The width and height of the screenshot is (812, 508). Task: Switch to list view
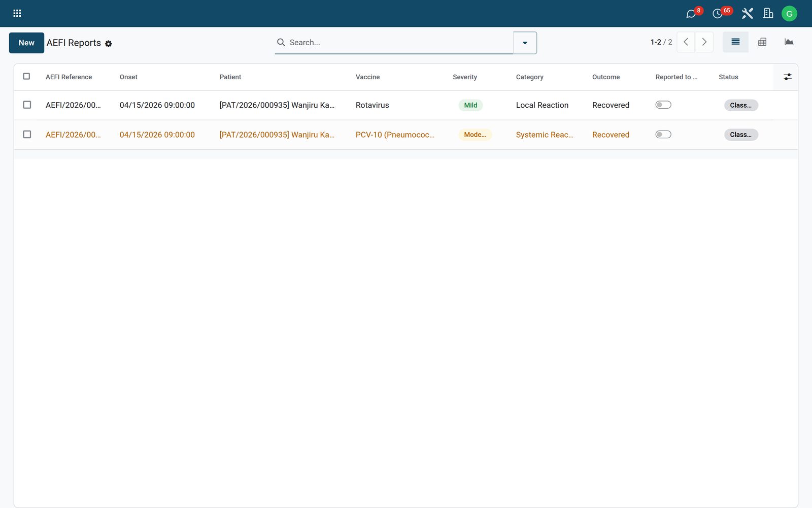tap(735, 42)
